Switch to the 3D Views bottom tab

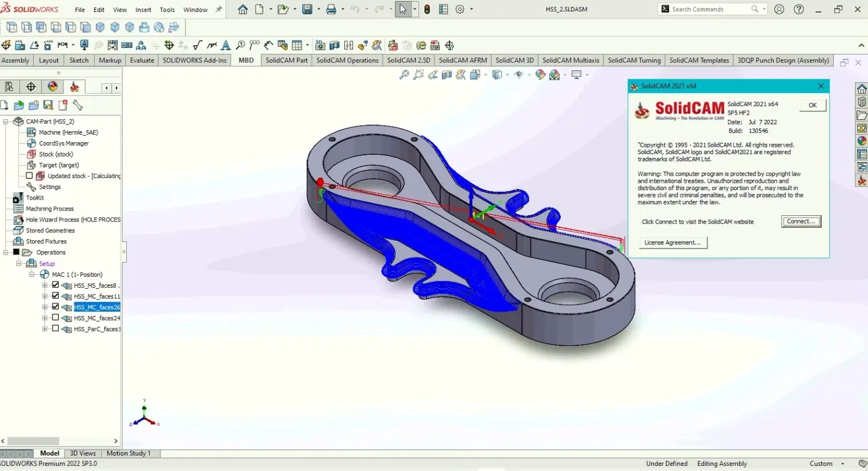83,453
